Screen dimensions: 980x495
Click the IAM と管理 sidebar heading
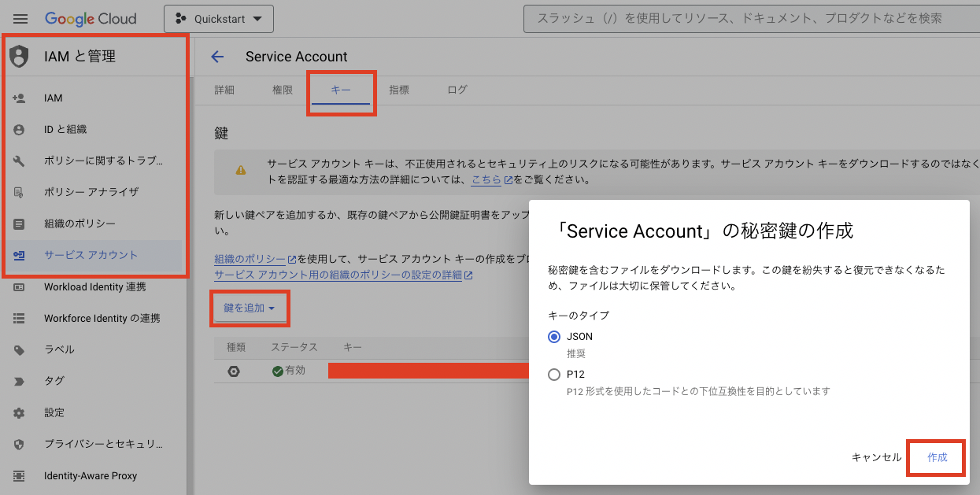tap(80, 56)
